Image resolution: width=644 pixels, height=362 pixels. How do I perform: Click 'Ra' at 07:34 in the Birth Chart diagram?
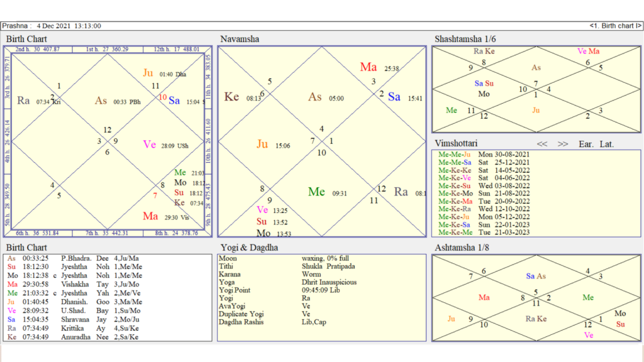point(23,101)
